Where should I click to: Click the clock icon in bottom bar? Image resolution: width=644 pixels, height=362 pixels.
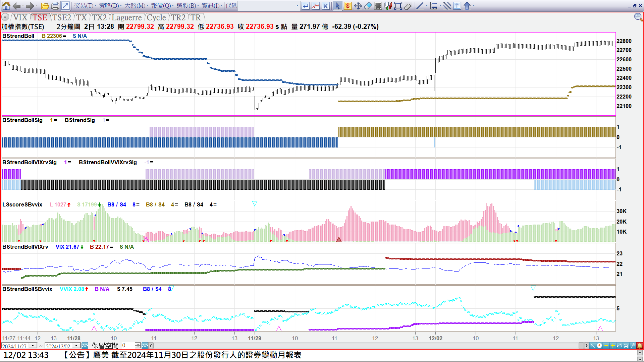(x=599, y=346)
